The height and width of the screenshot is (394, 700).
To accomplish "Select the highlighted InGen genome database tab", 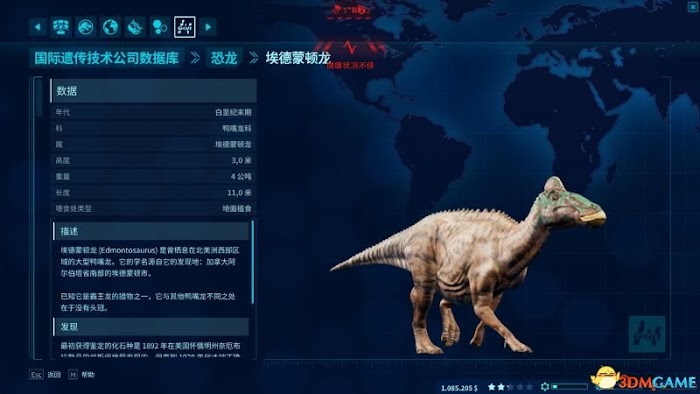I will point(184,27).
